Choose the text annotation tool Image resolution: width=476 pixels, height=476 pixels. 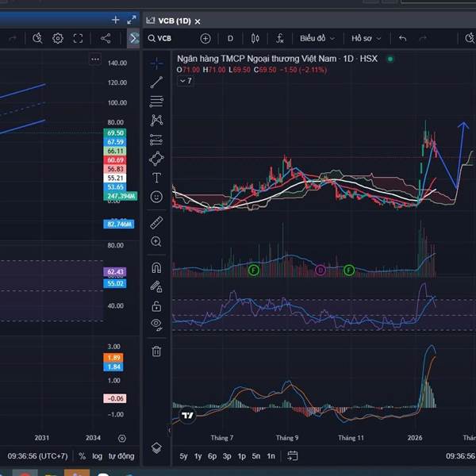pos(156,177)
